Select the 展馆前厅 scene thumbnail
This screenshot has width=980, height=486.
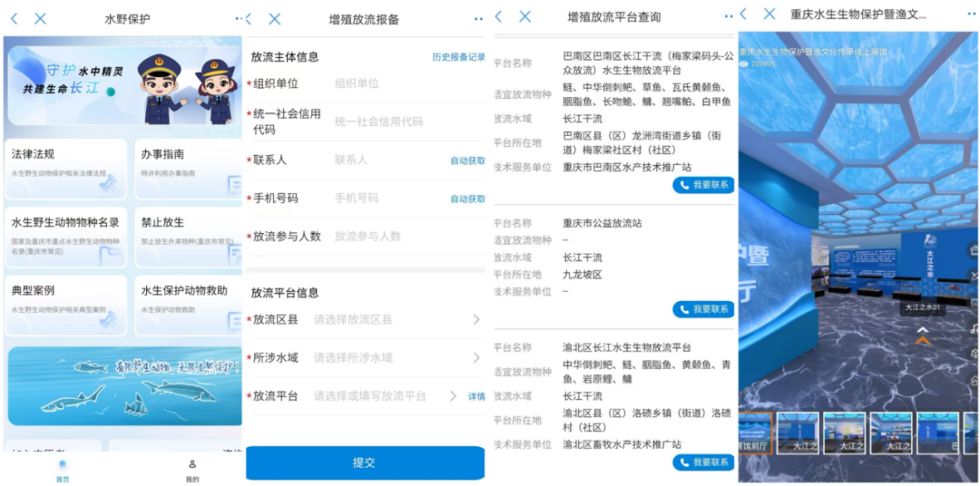pos(755,433)
